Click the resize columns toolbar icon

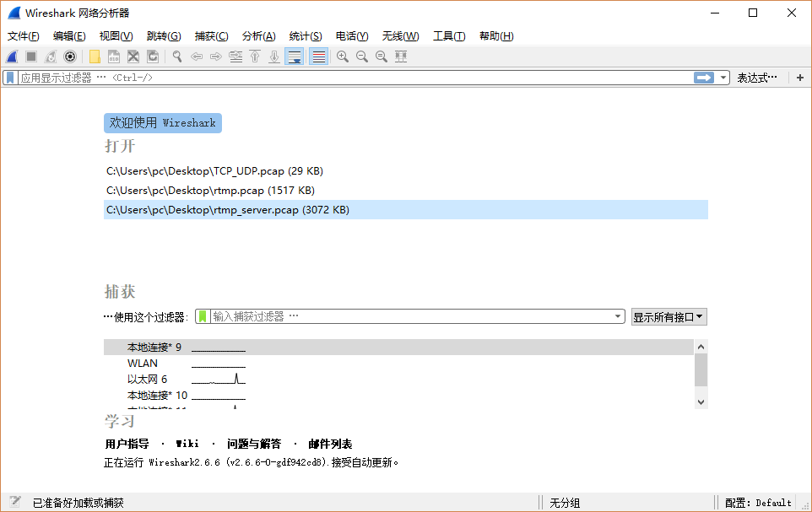pyautogui.click(x=400, y=56)
